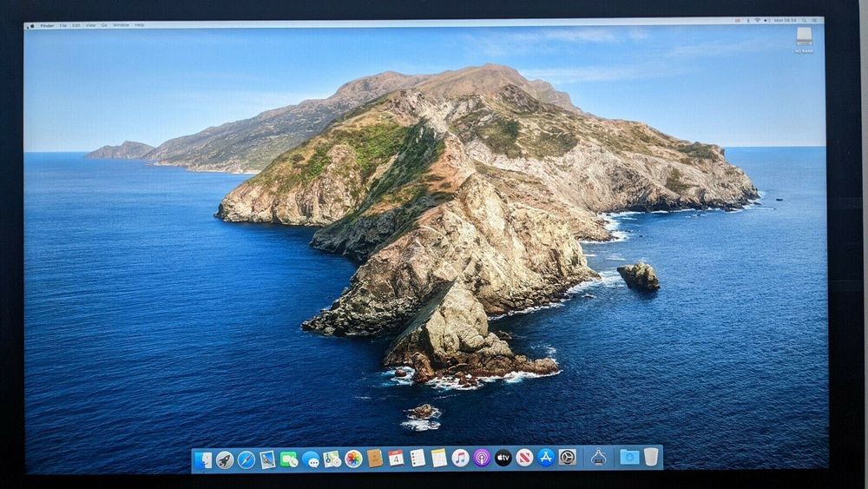Open Launchpad from the Dock

pyautogui.click(x=225, y=459)
